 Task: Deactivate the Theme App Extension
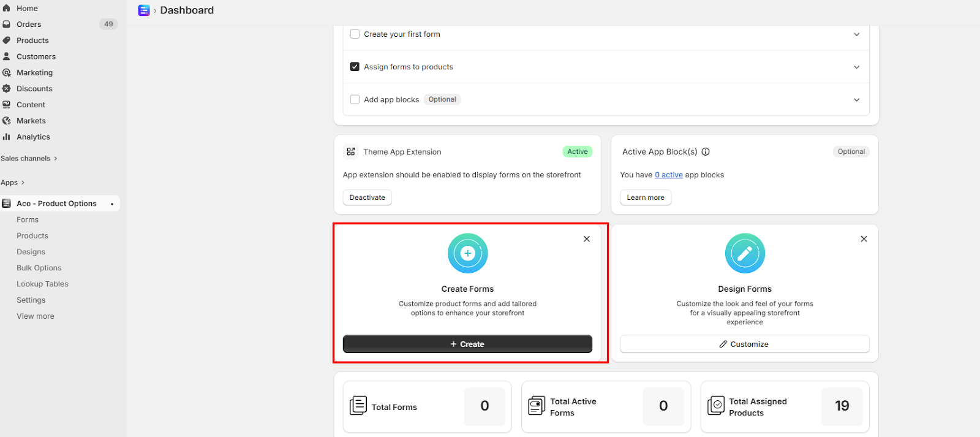point(367,197)
